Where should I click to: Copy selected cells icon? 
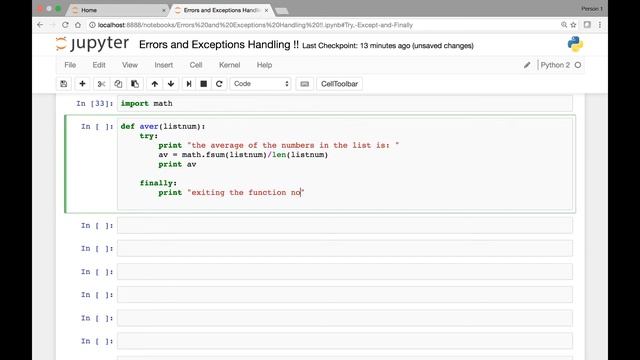(x=118, y=84)
